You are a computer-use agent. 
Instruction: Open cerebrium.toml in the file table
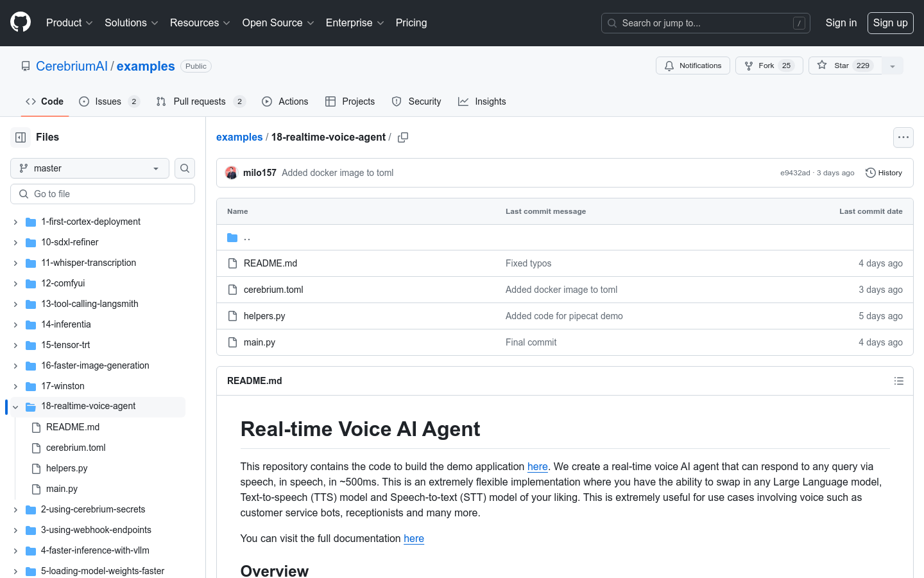click(x=273, y=290)
